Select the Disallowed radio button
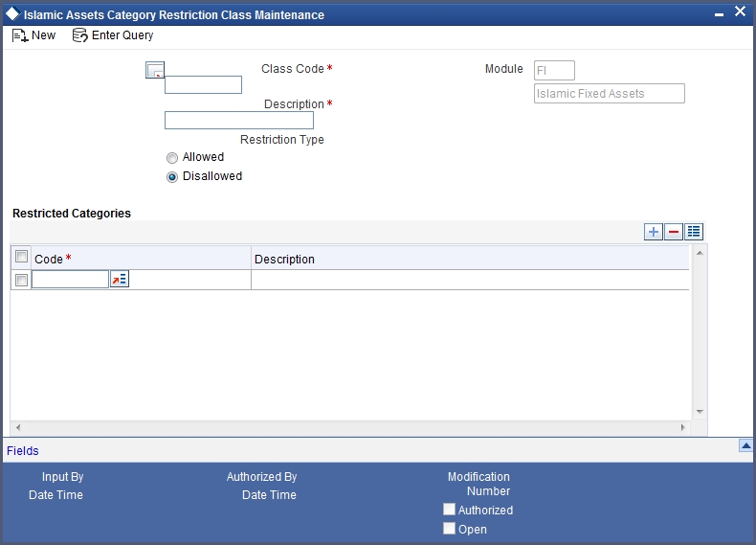756x545 pixels. coord(172,177)
